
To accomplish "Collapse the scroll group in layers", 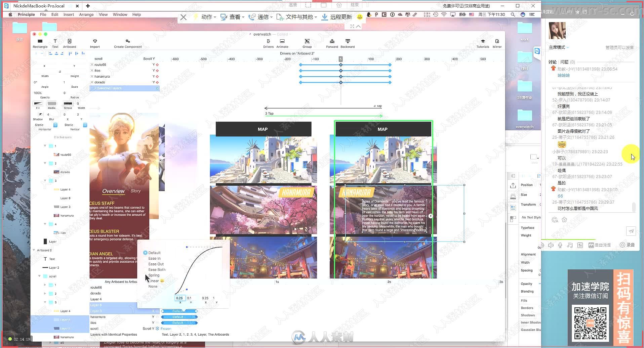I will [39, 276].
